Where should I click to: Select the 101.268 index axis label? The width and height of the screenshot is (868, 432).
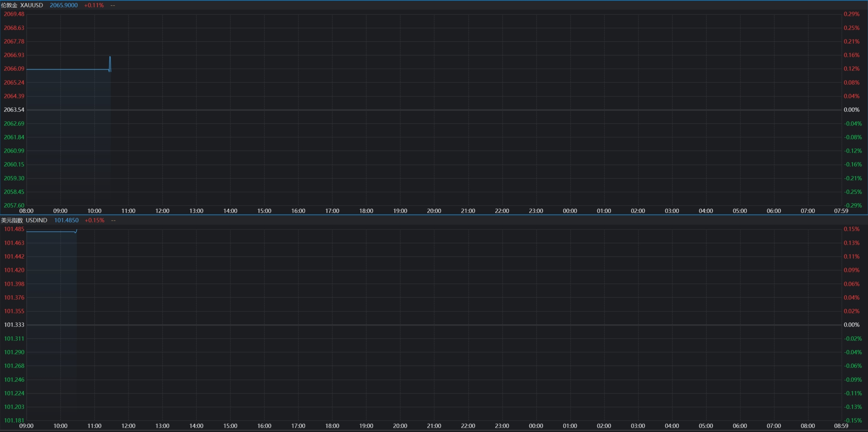14,366
